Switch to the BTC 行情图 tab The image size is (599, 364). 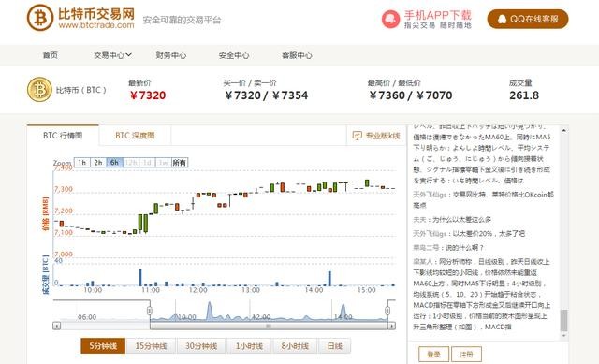(x=63, y=136)
